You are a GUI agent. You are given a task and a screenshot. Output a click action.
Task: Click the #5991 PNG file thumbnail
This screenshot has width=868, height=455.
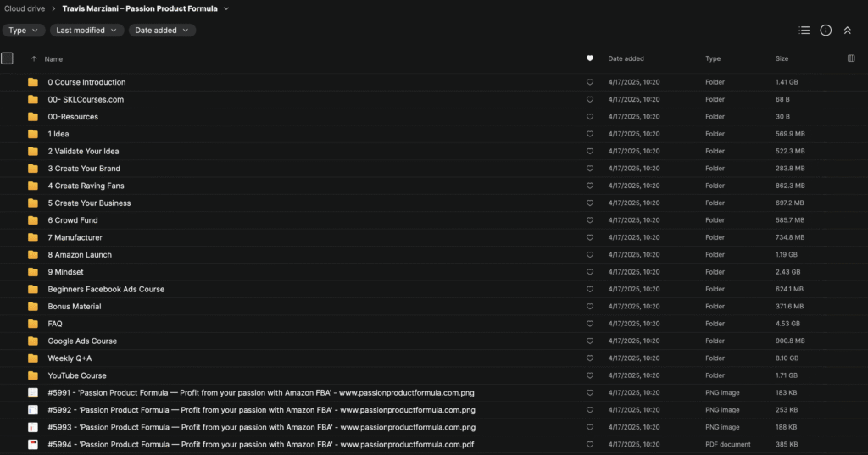[33, 393]
